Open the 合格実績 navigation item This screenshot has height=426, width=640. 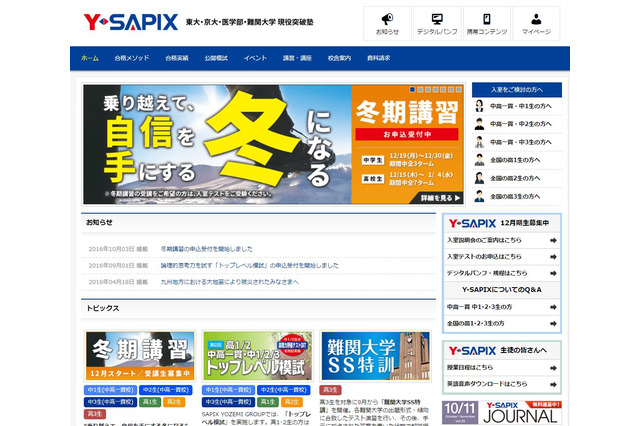(x=177, y=58)
